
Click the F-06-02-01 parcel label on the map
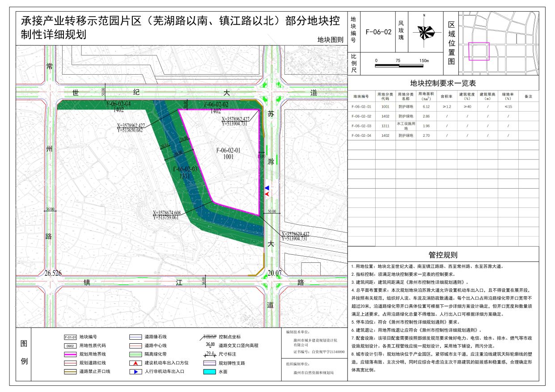click(x=228, y=151)
